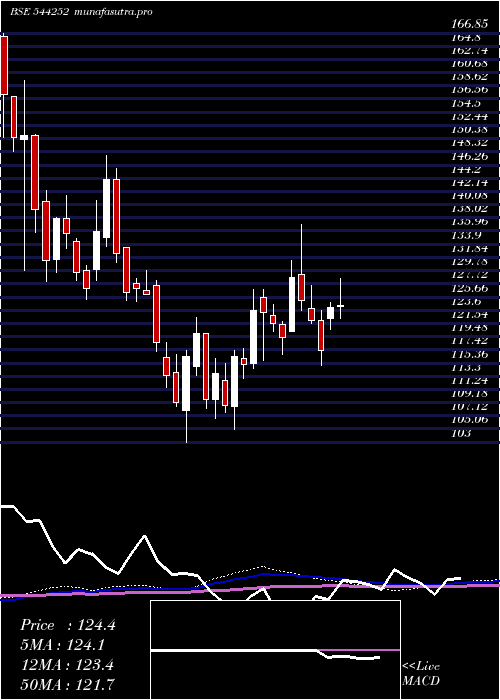
Task: Select the 50MA : 121.7 readout
Action: [x=67, y=684]
